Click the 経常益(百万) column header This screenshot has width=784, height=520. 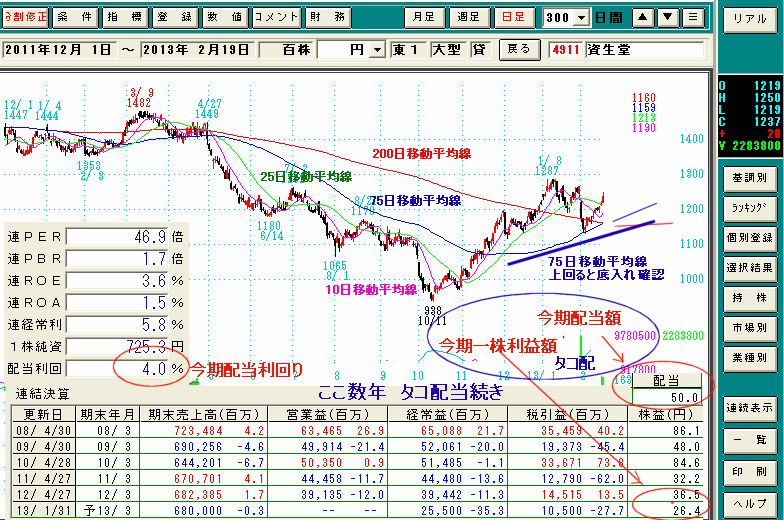tap(448, 414)
